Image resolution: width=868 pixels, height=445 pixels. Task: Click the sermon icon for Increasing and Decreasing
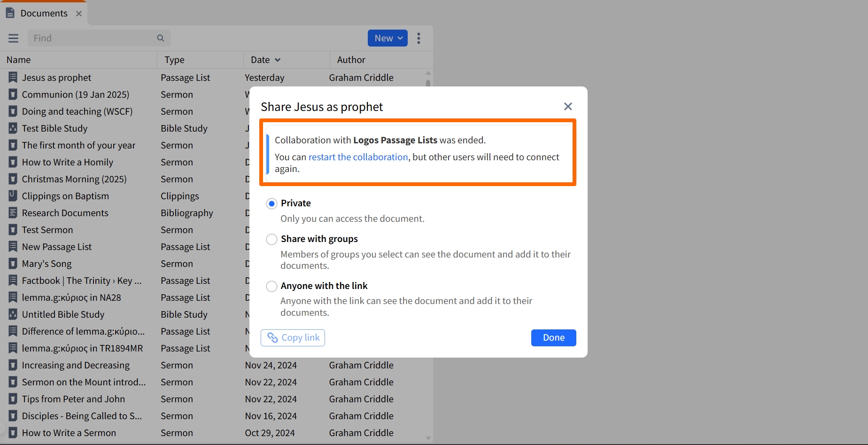[13, 365]
